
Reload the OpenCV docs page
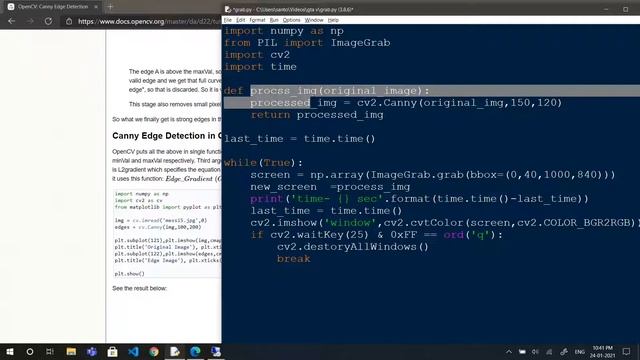pyautogui.click(x=48, y=21)
